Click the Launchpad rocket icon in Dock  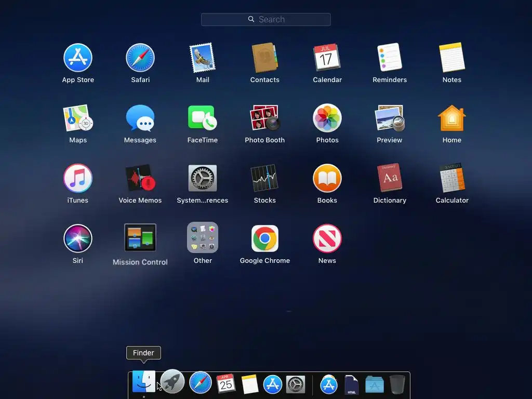point(172,381)
